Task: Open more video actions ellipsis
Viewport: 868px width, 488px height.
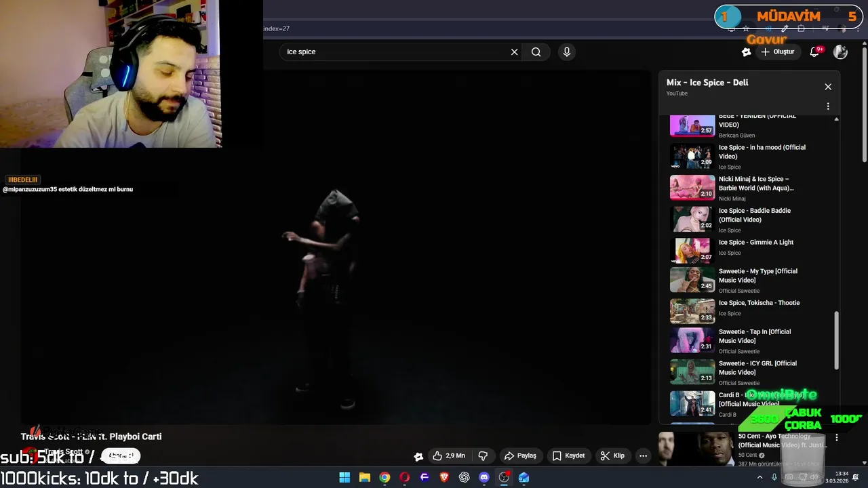Action: tap(643, 456)
